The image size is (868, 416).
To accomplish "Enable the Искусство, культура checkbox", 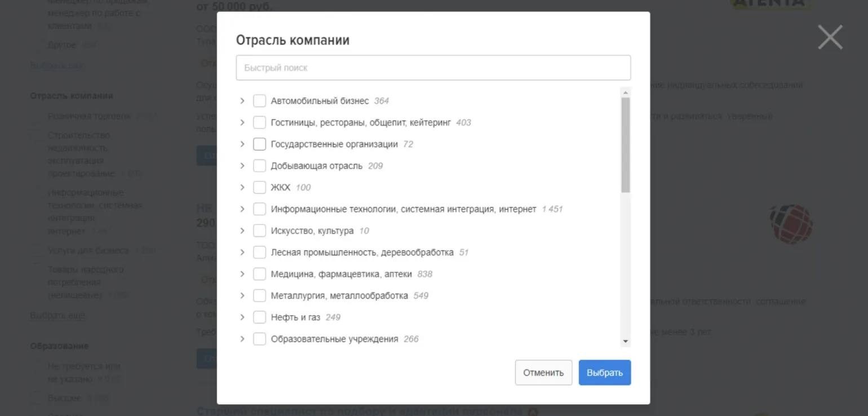I will (x=259, y=231).
